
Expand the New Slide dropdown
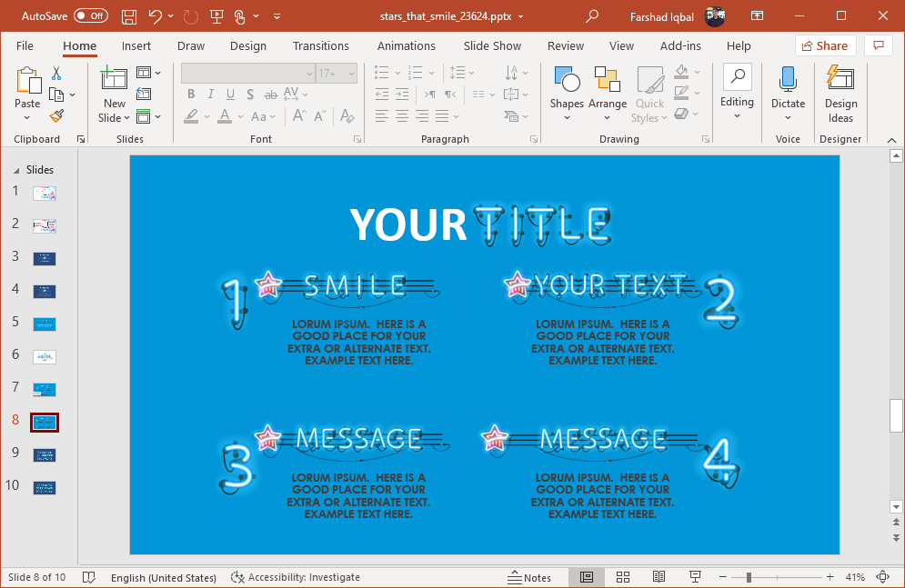(115, 118)
